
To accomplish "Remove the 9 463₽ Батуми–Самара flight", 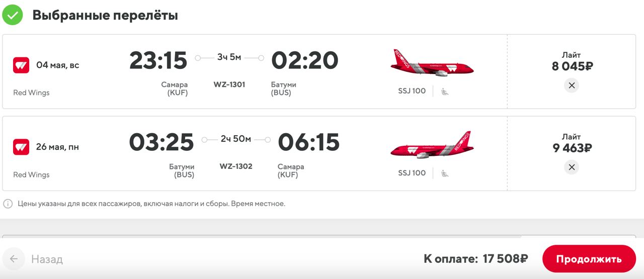I will (x=571, y=167).
